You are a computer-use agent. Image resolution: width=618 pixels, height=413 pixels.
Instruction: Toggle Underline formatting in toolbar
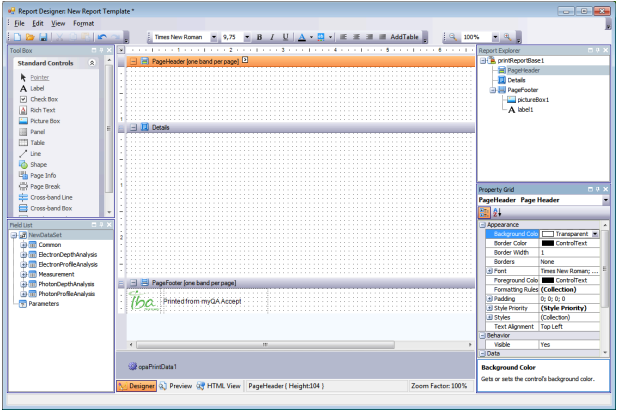click(x=285, y=37)
